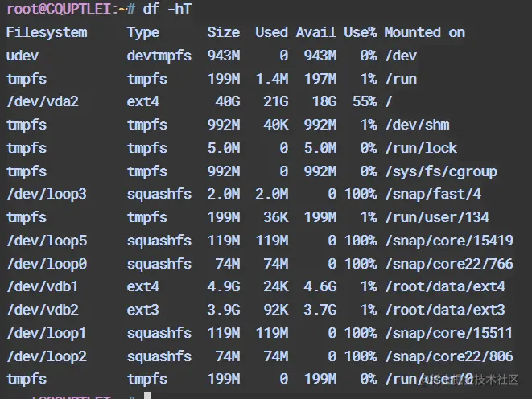Click the '/snap/fast/4' mount path
The image size is (532, 399).
[433, 195]
